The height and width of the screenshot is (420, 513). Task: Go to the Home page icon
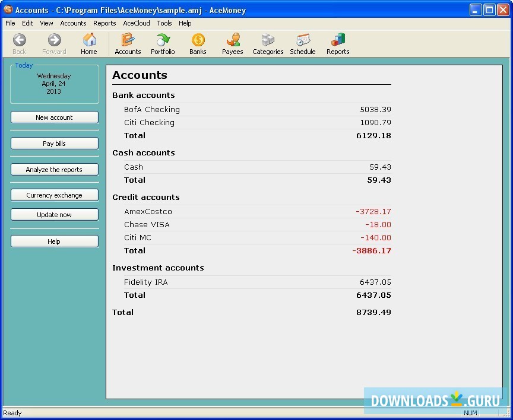(x=89, y=40)
